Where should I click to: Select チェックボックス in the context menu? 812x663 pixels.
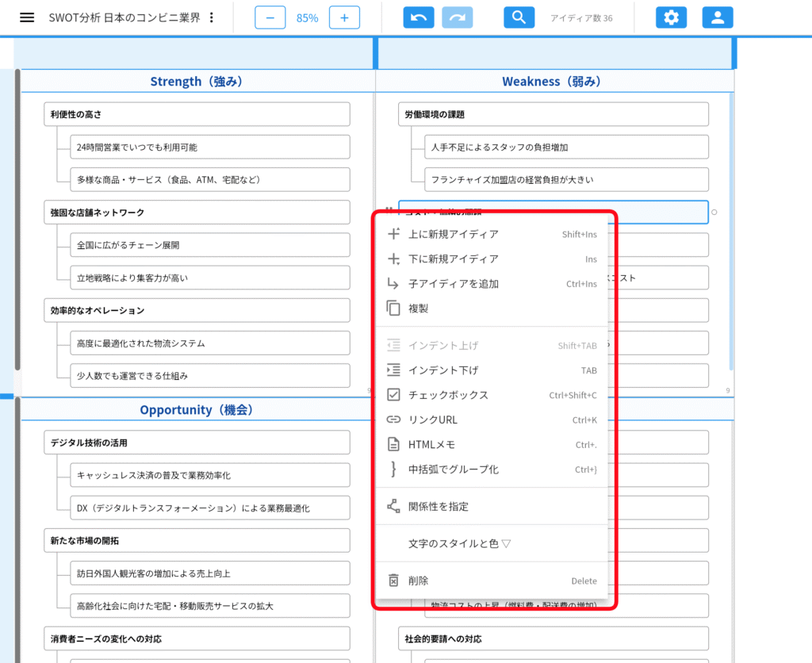click(x=448, y=395)
